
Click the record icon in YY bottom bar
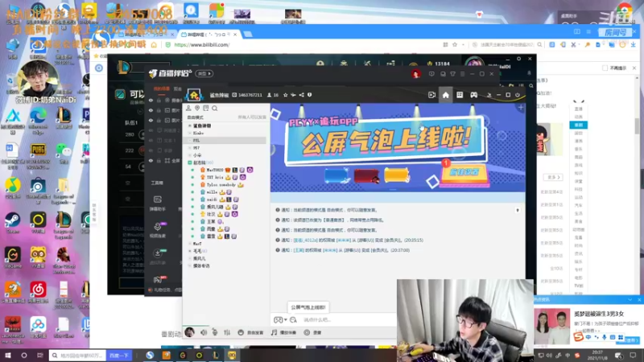(307, 332)
